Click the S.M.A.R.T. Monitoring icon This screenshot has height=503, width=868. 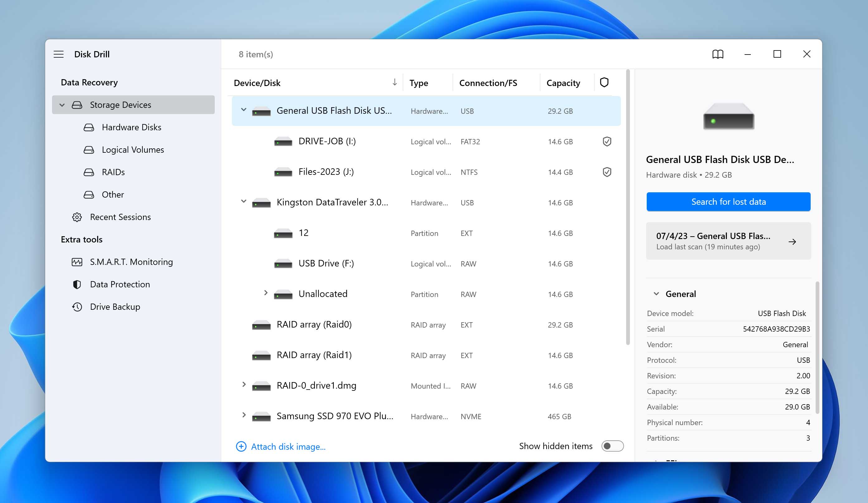77,262
